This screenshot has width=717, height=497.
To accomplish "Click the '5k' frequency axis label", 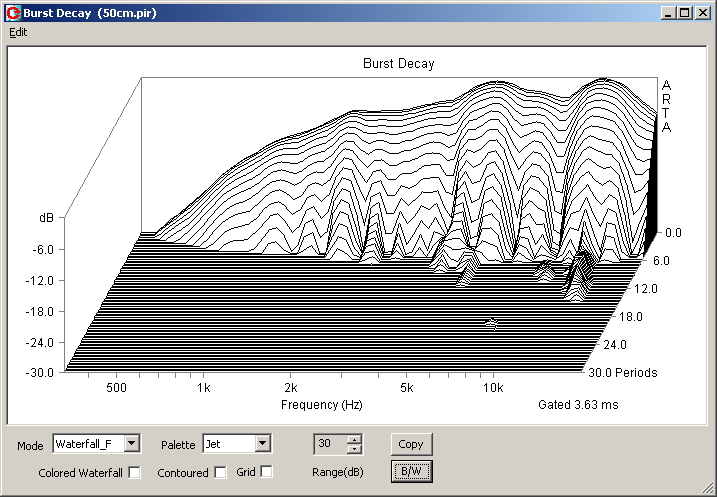I will tap(407, 388).
